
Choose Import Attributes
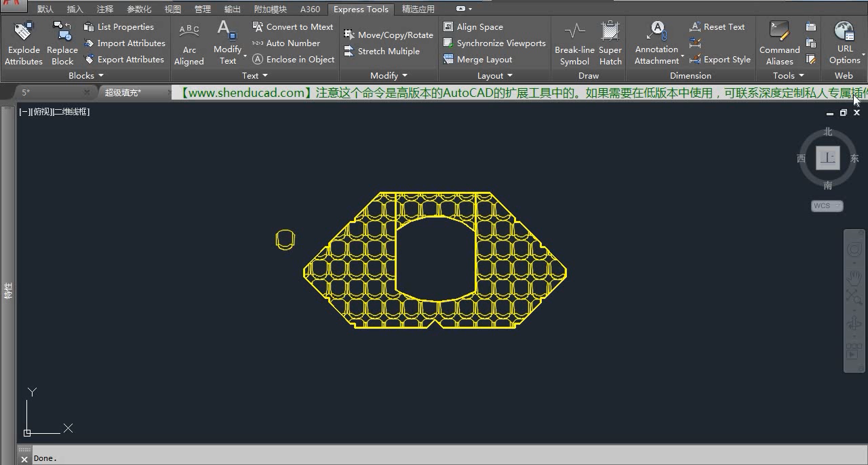(124, 43)
